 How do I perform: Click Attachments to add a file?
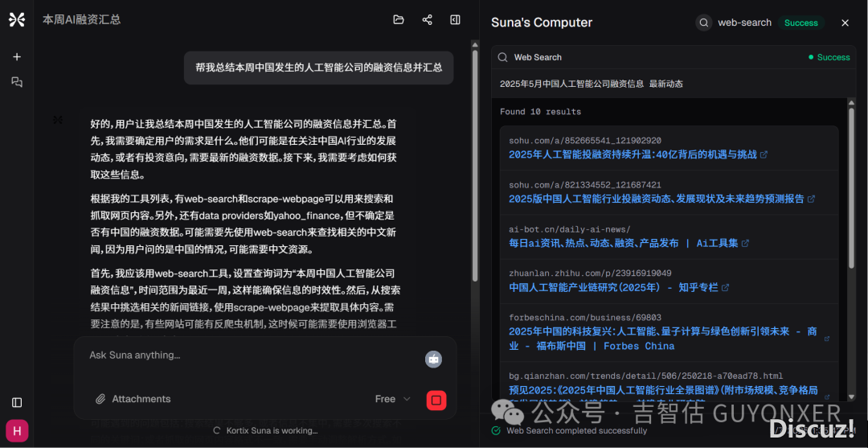pyautogui.click(x=133, y=399)
